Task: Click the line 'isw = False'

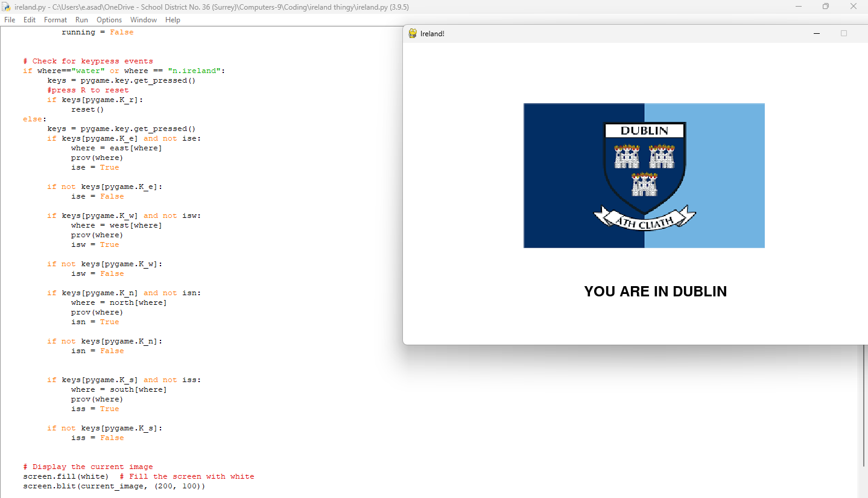Action: [98, 273]
